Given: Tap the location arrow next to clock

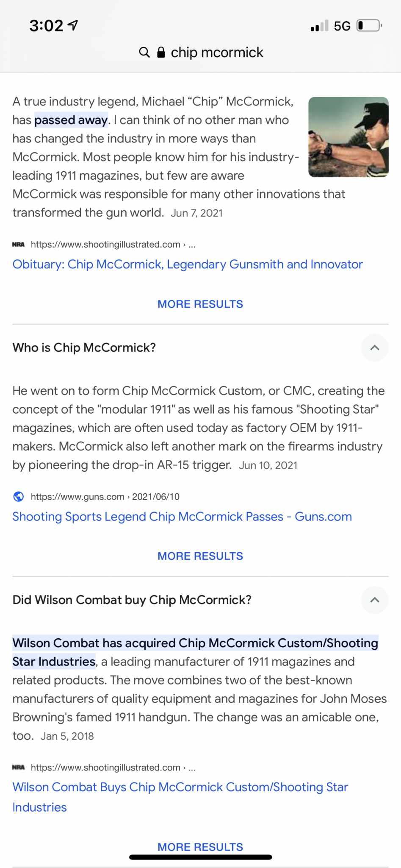Looking at the screenshot, I should click(x=73, y=25).
